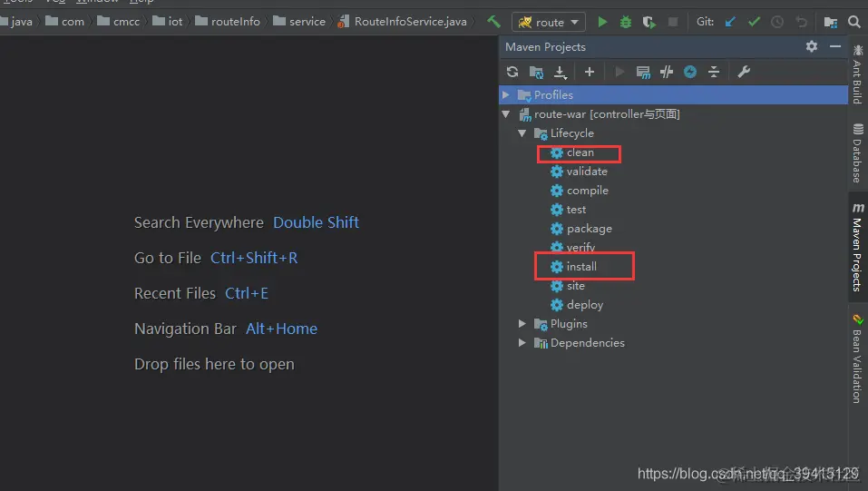This screenshot has height=491, width=868.
Task: Open Maven Projects panel gear options
Action: (x=812, y=46)
